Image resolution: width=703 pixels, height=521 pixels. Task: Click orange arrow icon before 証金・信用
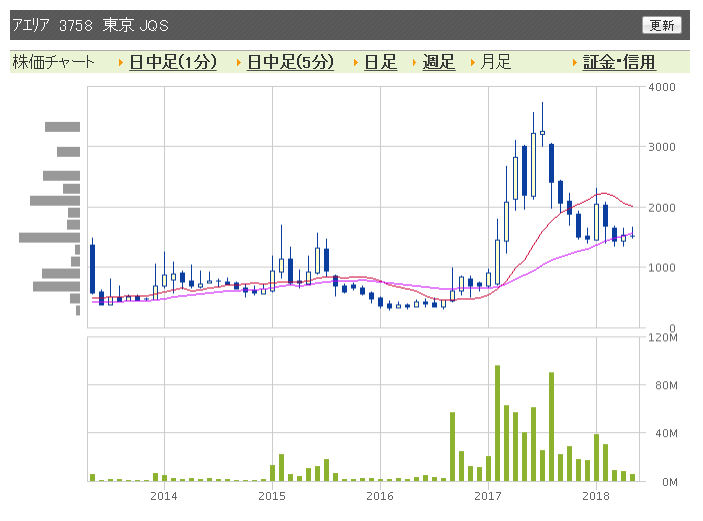(574, 63)
